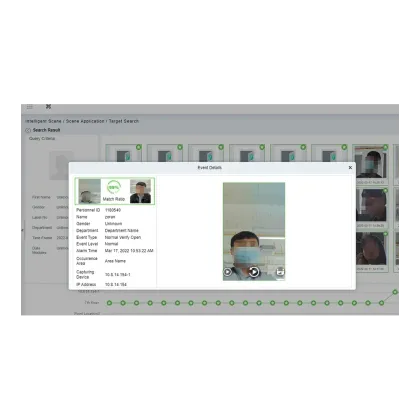Image resolution: width=420 pixels, height=420 pixels.
Task: Click the registered photo right of Match Ratio
Action: click(140, 191)
